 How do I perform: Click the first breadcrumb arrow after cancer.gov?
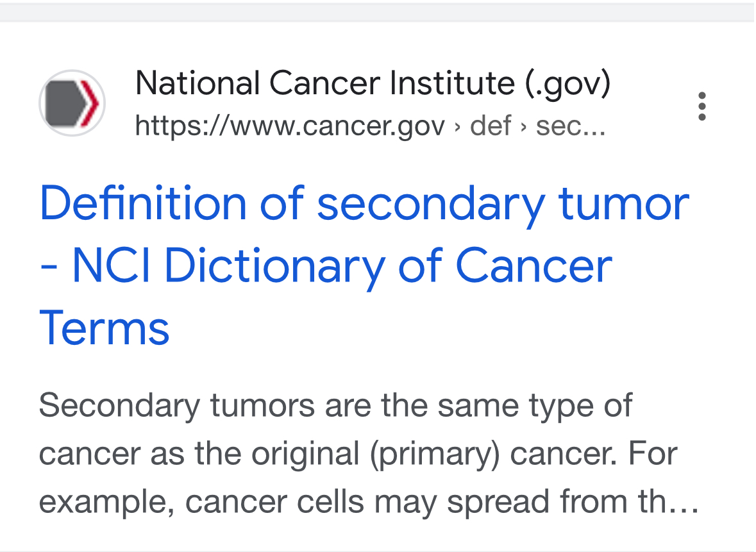(457, 128)
